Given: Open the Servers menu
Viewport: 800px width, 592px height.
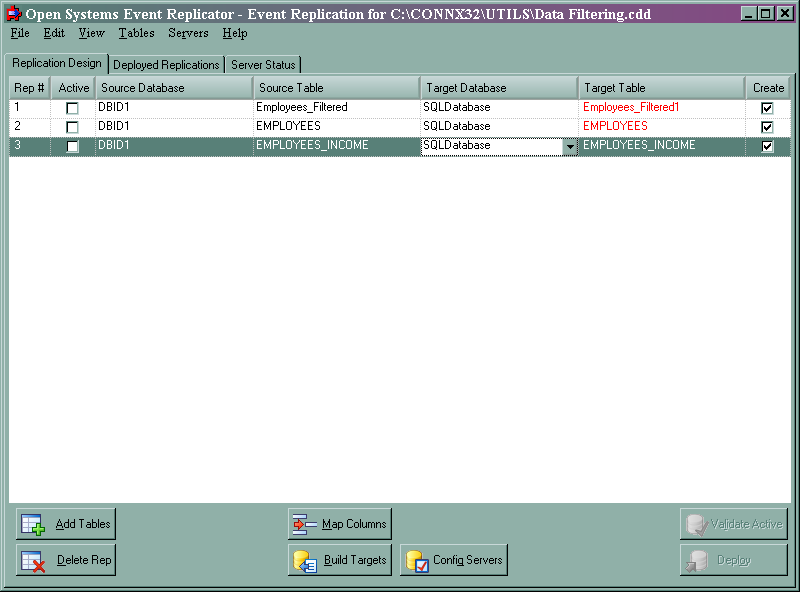Looking at the screenshot, I should [x=189, y=33].
